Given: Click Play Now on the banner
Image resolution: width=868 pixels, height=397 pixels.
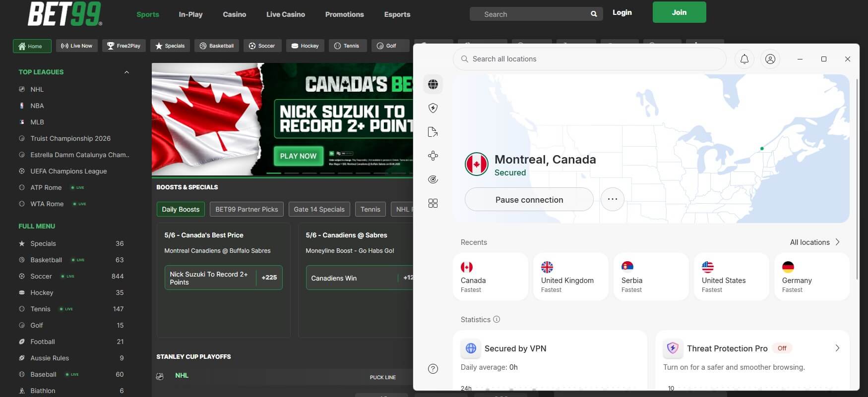Looking at the screenshot, I should coord(298,156).
